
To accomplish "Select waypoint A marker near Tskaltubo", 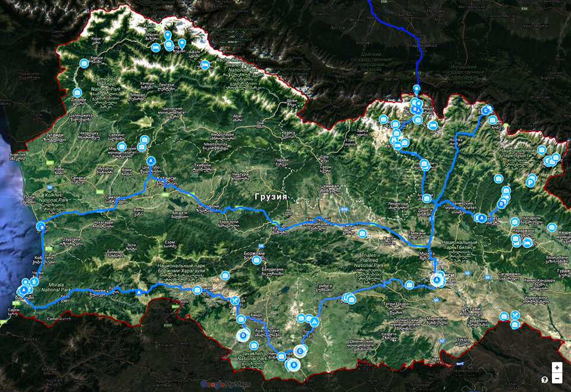I will point(150,161).
